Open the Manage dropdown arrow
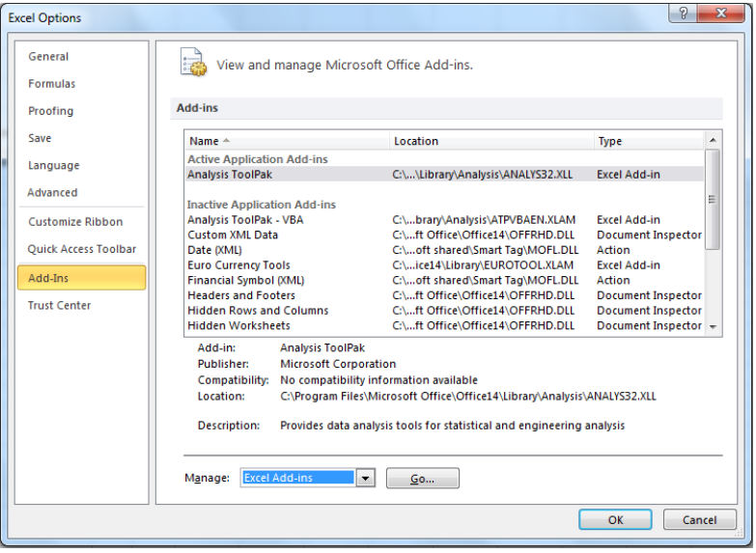The height and width of the screenshot is (553, 756). 366,479
